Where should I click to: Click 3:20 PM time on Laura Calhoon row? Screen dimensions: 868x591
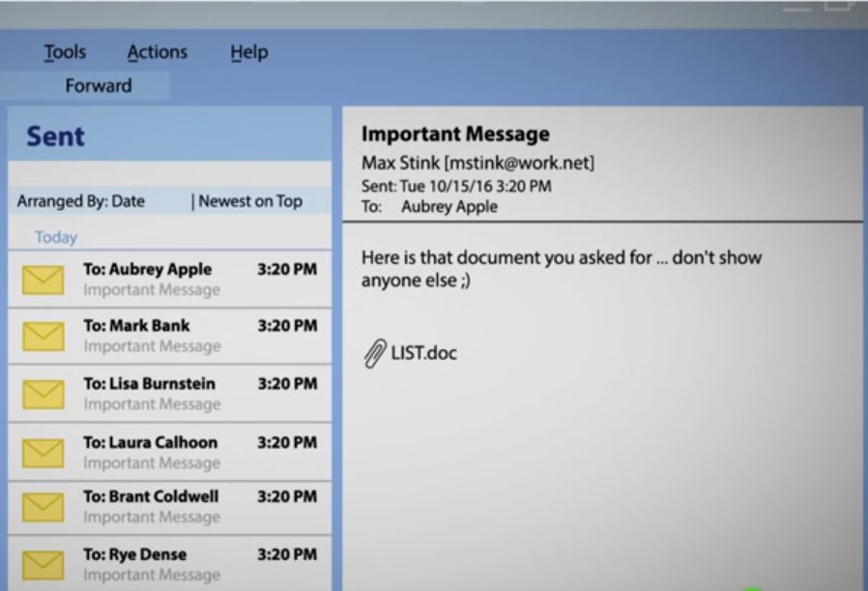(287, 443)
